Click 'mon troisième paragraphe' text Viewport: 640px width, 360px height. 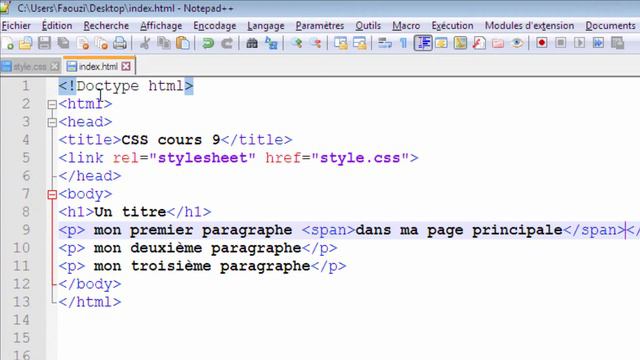coord(202,266)
